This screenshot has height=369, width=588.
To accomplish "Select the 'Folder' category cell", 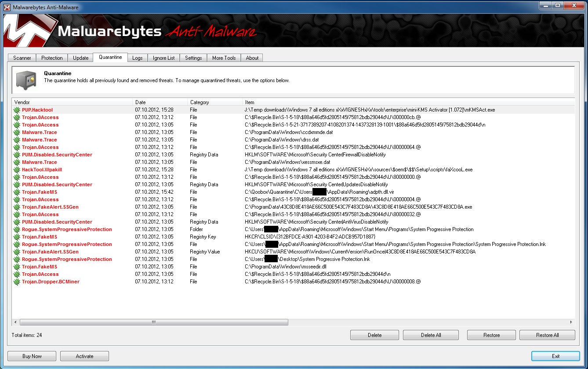I will click(196, 229).
